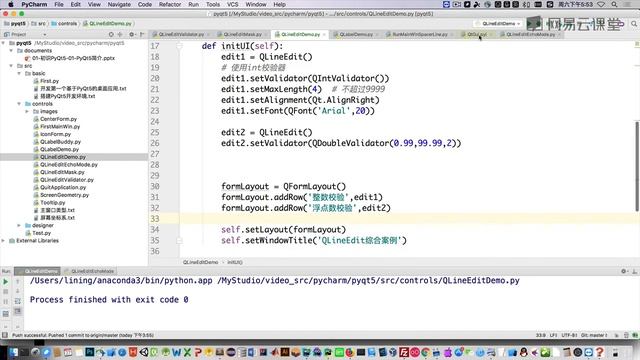Click initUI breadcrumb below editor
640x360 pixels.
235,262
